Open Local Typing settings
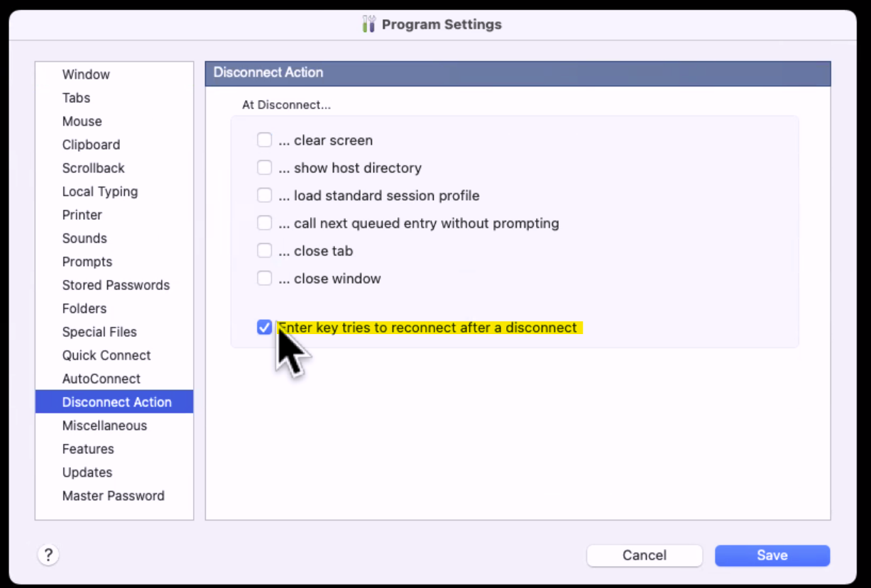This screenshot has width=871, height=588. [114, 192]
